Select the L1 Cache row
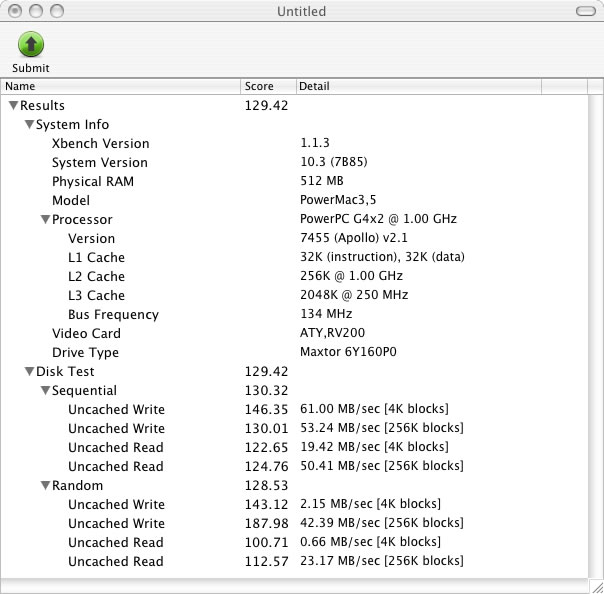The image size is (604, 594). [x=294, y=257]
